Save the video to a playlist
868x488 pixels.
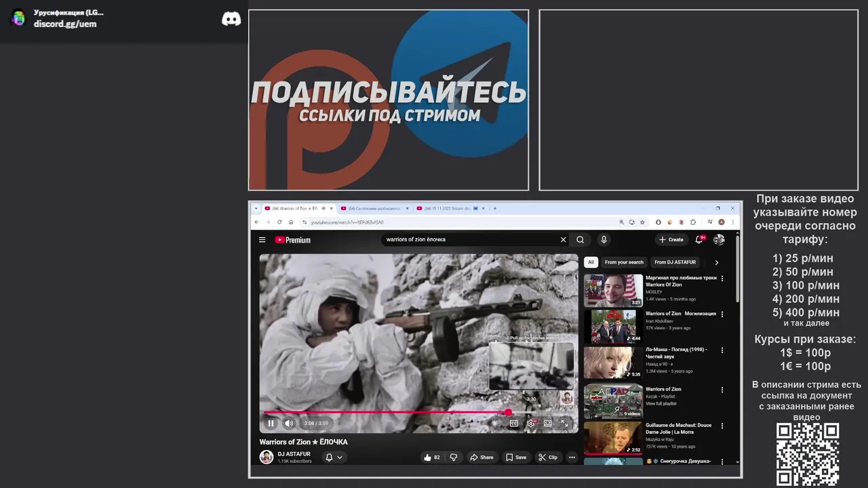click(516, 457)
